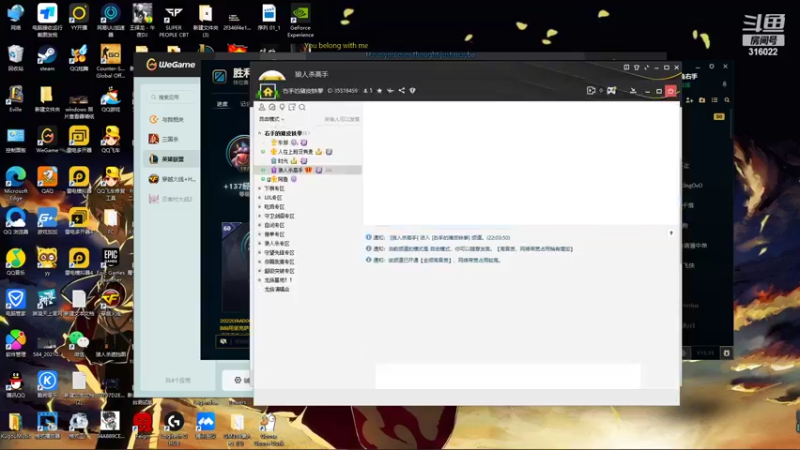
Task: Click the WeGame search apps field
Action: [x=171, y=97]
